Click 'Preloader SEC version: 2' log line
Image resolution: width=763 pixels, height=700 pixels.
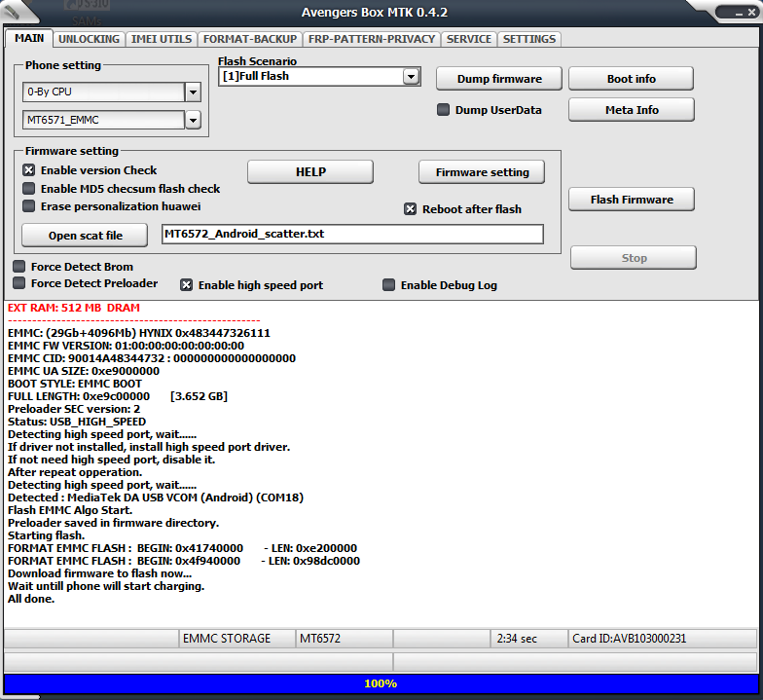tap(74, 409)
